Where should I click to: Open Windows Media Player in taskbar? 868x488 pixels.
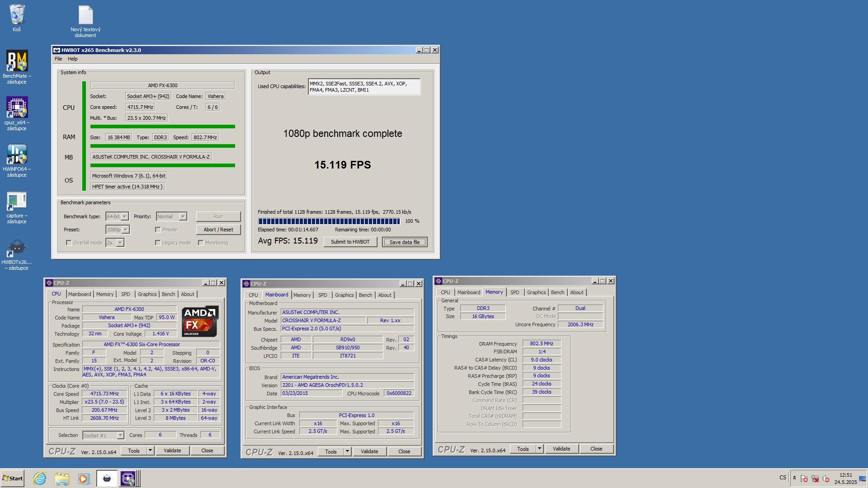84,479
